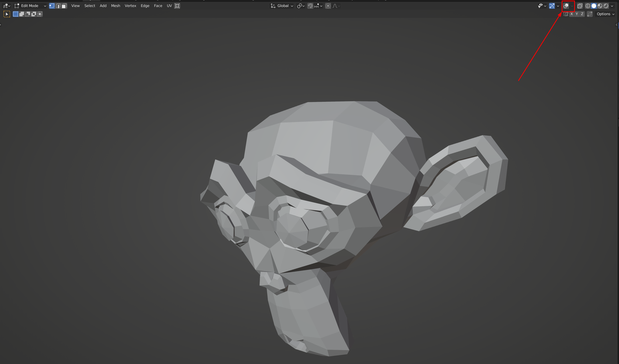Viewport: 619px width, 364px height.
Task: Enable X axis mirror button
Action: tap(572, 14)
